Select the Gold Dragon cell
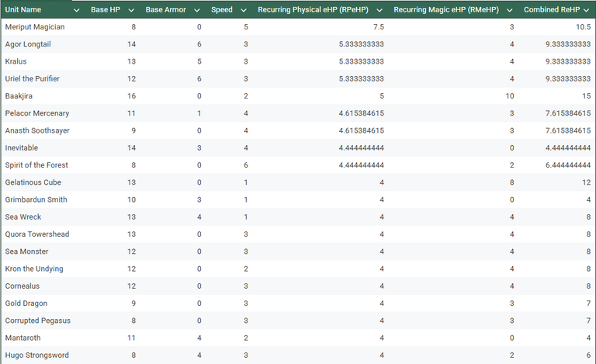 pos(42,303)
